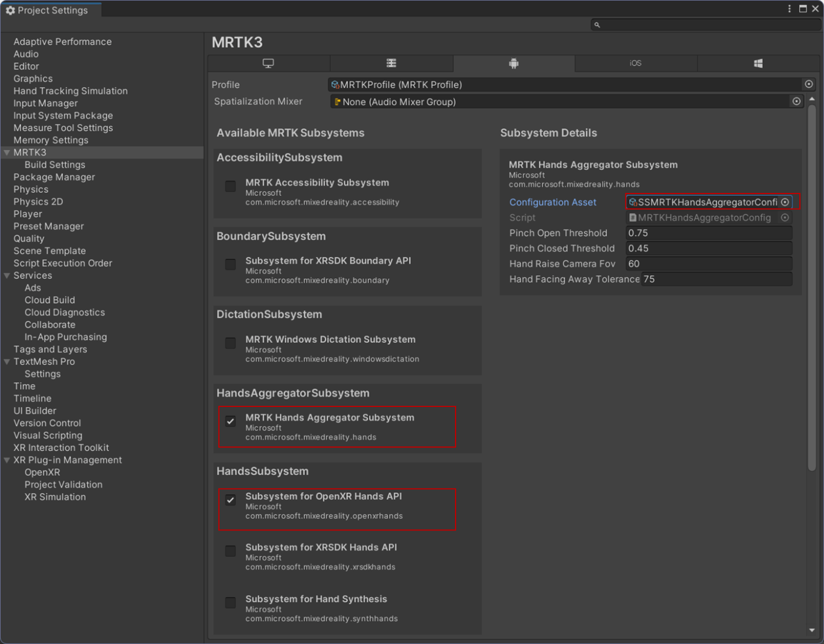The height and width of the screenshot is (644, 824).
Task: Edit Hand Facing Away Tolerance value
Action: pos(716,279)
